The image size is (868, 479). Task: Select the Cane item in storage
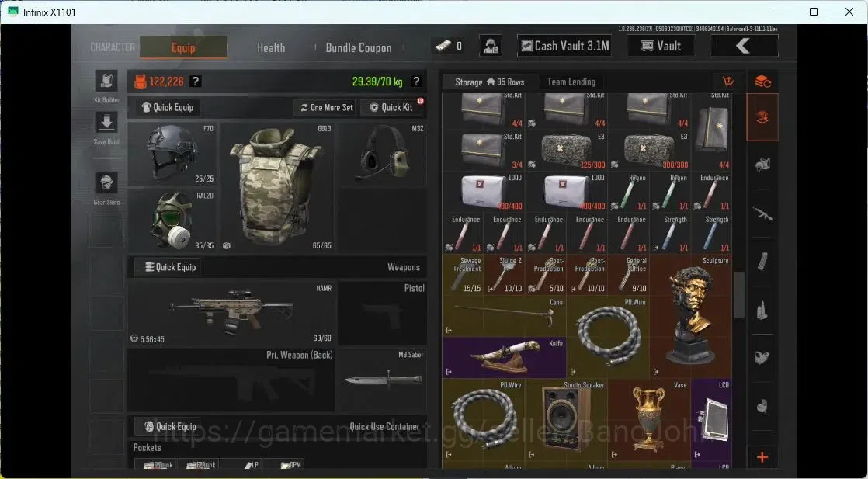[x=505, y=316]
